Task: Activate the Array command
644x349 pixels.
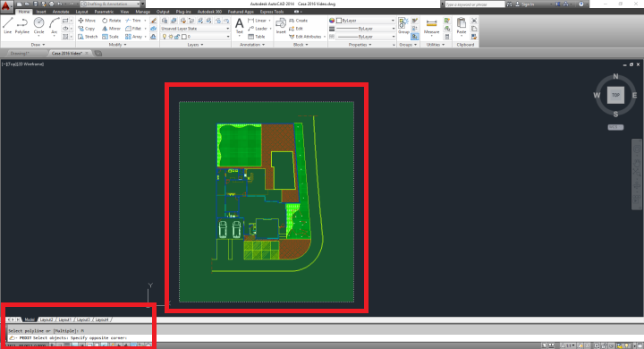Action: point(133,37)
